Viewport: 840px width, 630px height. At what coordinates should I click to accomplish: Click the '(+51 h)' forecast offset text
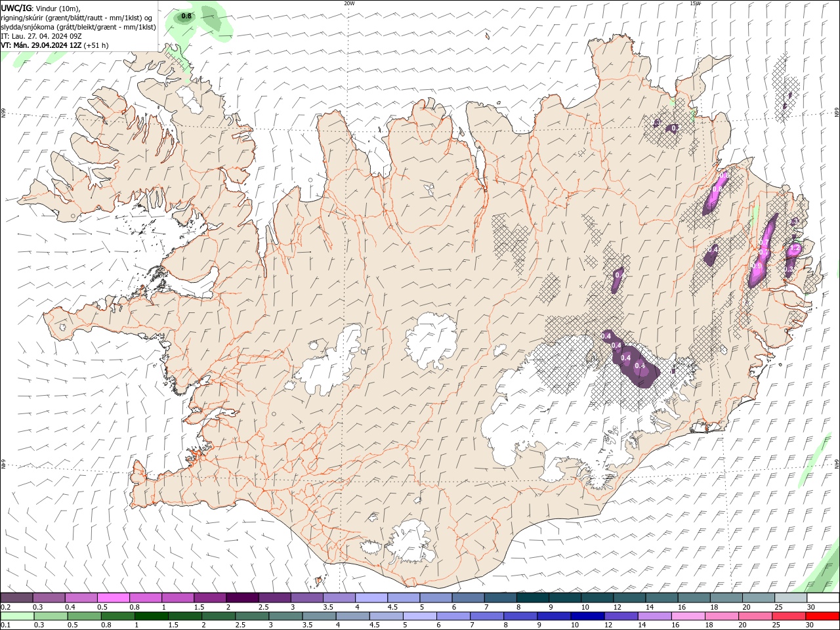(x=96, y=45)
